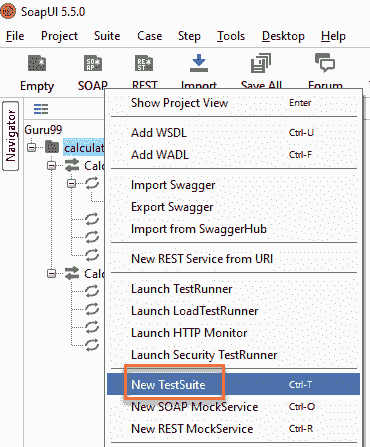Choose Add WADL from context menu
The image size is (370, 447).
tap(234, 155)
